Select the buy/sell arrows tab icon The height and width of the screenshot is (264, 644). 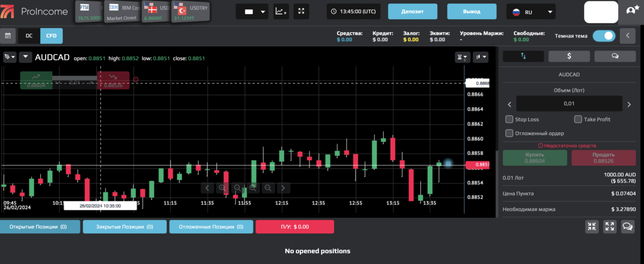click(x=523, y=56)
